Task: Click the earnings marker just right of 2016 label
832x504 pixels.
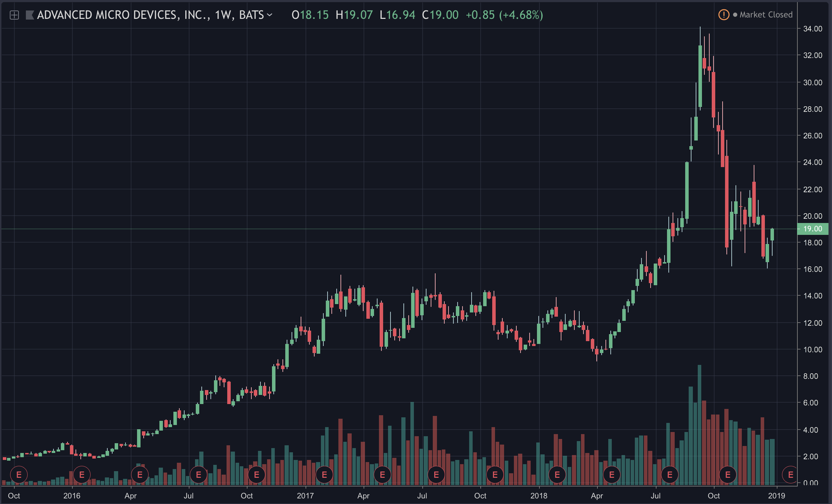Action: tap(82, 475)
